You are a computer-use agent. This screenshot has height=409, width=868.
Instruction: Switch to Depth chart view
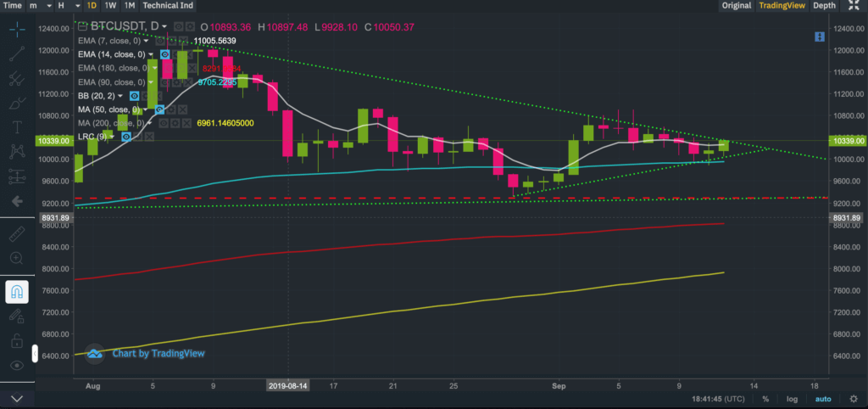point(824,6)
